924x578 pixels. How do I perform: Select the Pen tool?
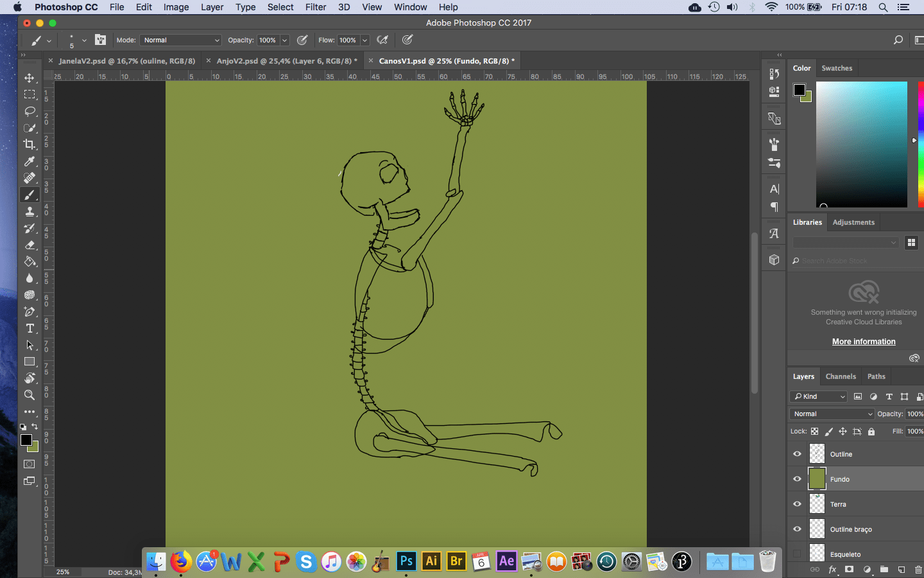pos(30,311)
